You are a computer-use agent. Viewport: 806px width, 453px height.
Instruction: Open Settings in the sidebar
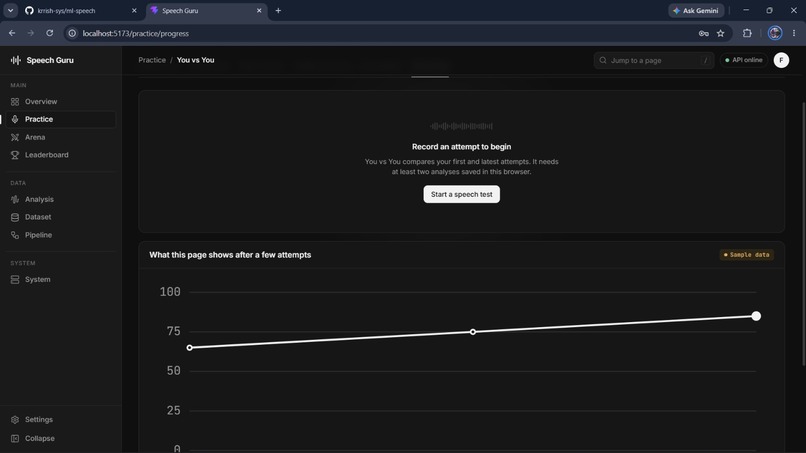(61, 420)
